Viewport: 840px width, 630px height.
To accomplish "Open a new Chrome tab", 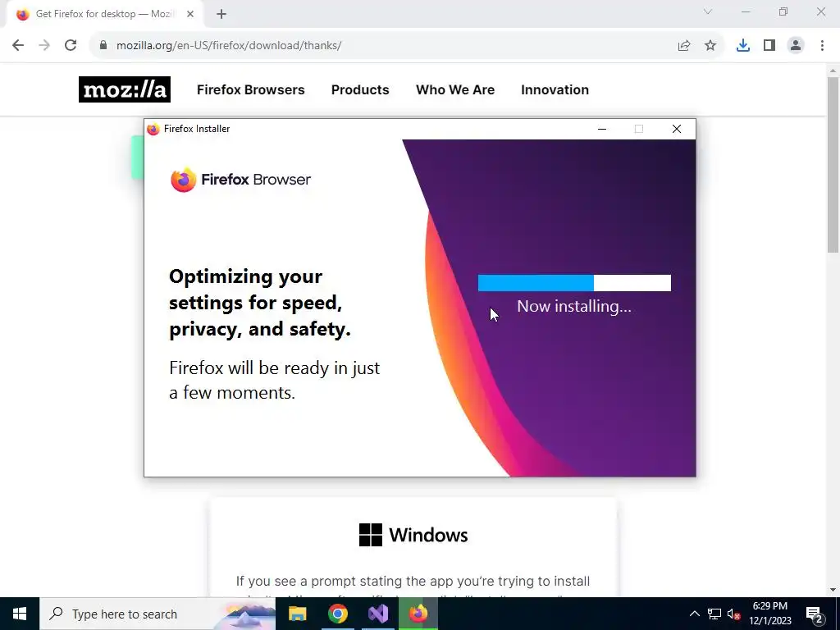I will click(x=221, y=14).
